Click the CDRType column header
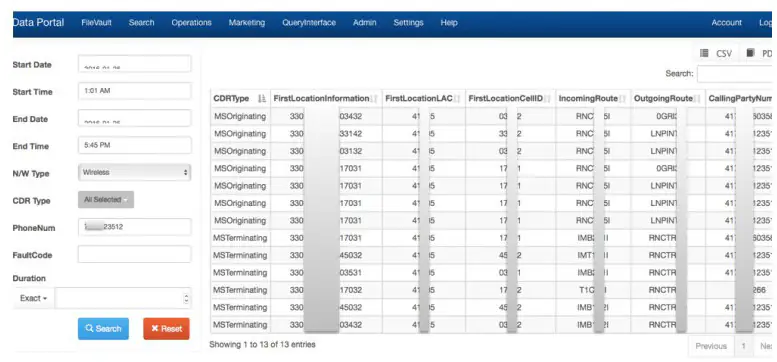 [240, 99]
